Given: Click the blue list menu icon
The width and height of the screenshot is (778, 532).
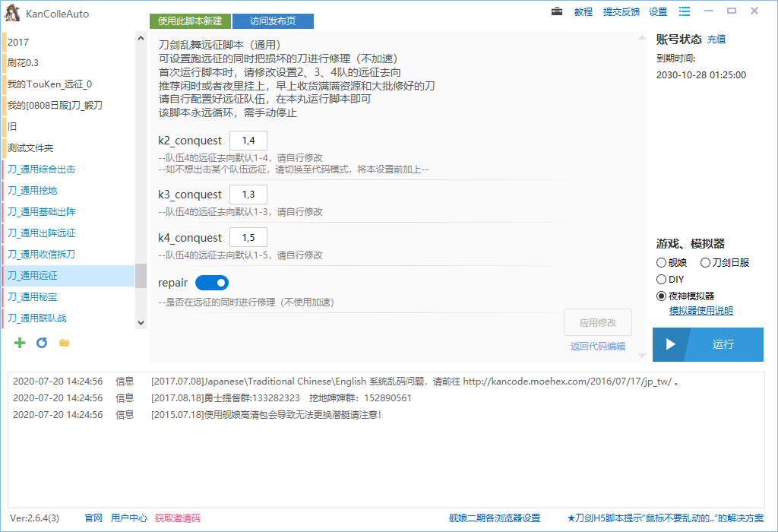Looking at the screenshot, I should 685,11.
